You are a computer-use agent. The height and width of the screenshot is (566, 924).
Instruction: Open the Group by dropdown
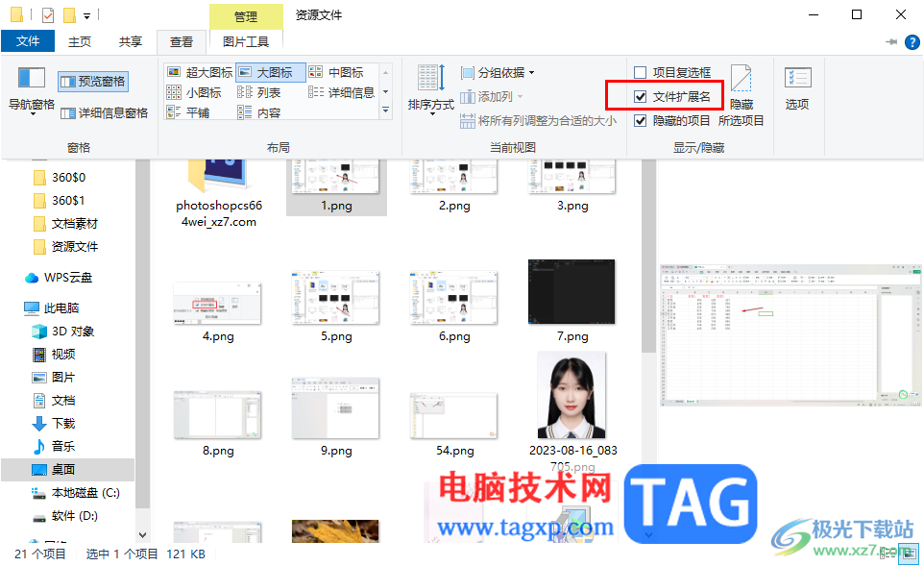click(x=498, y=72)
